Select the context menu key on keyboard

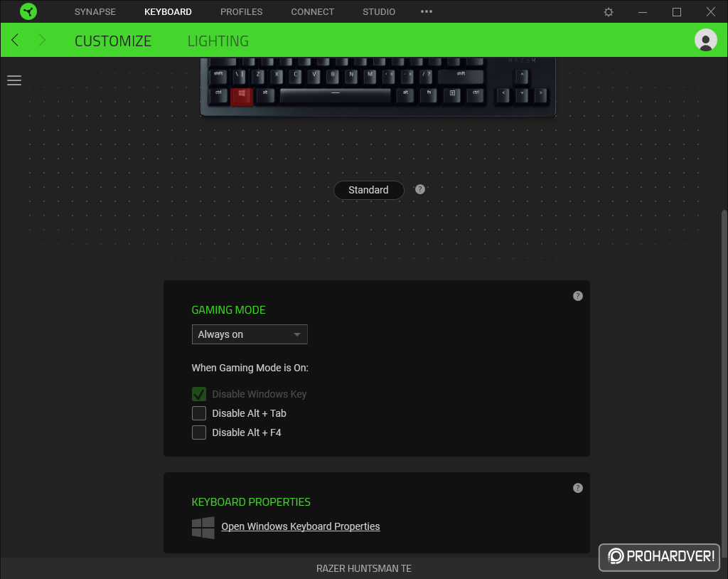[452, 95]
